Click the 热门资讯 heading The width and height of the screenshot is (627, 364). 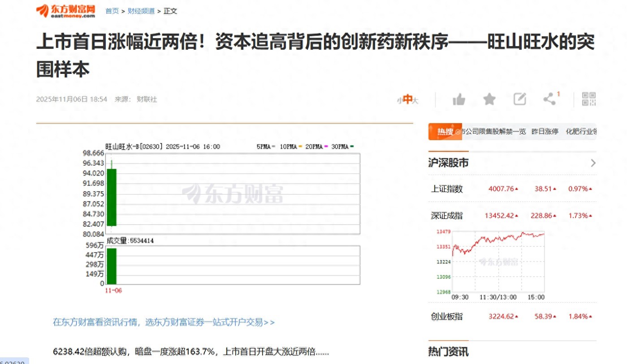(448, 352)
